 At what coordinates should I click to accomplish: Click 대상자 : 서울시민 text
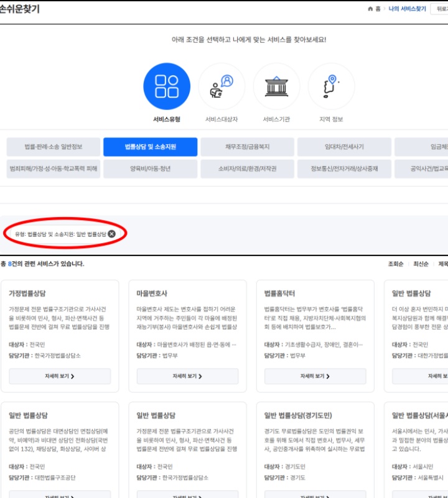point(413,466)
